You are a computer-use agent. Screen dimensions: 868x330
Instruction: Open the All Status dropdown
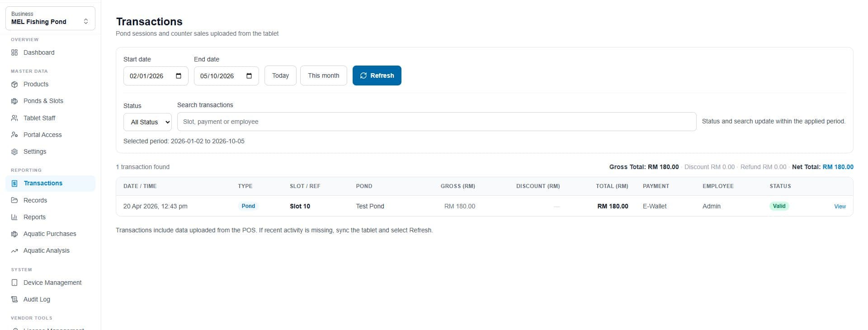point(147,122)
